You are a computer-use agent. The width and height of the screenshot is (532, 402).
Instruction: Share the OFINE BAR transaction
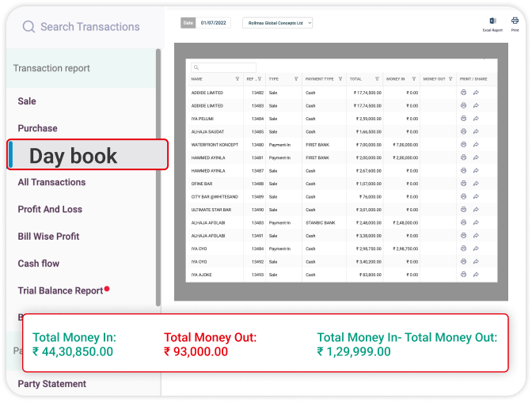click(476, 184)
